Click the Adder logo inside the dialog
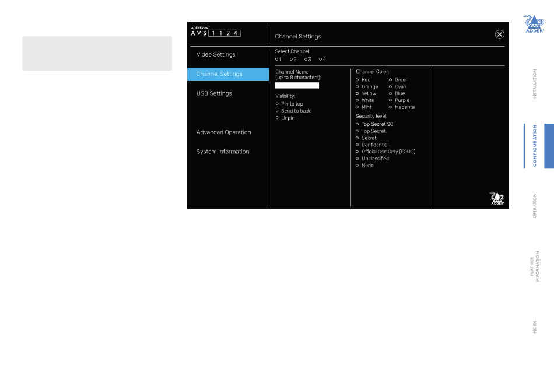The image size is (554, 392). (x=497, y=198)
